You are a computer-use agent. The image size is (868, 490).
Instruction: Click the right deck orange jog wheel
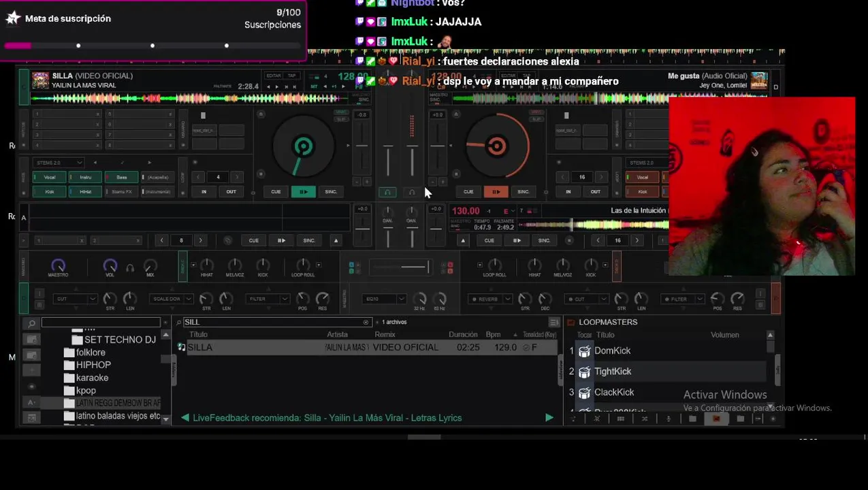click(496, 146)
